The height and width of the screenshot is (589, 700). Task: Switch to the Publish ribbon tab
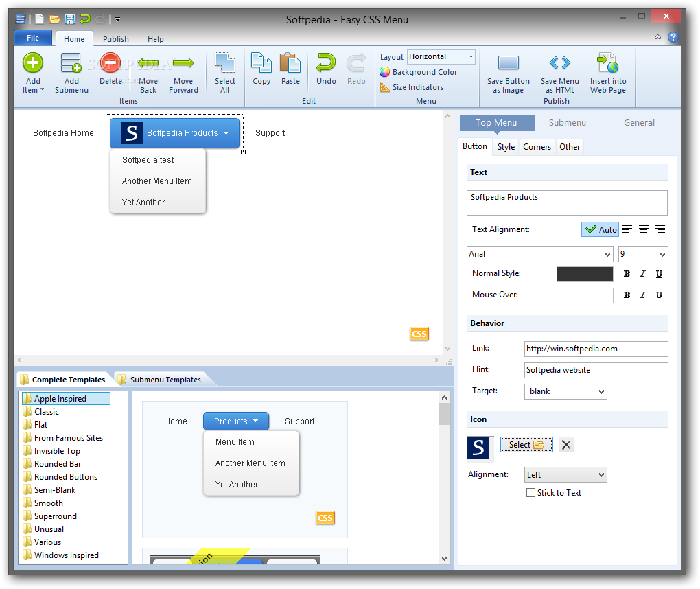115,39
